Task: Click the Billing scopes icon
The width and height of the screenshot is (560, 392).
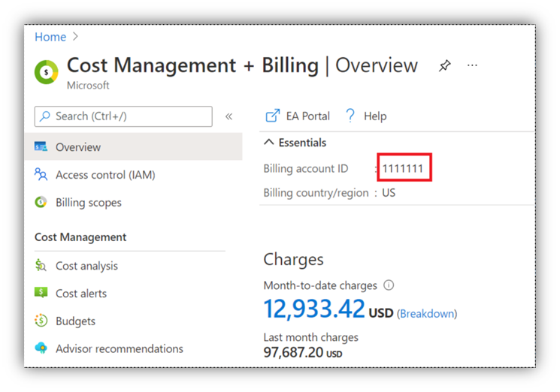Action: tap(41, 203)
